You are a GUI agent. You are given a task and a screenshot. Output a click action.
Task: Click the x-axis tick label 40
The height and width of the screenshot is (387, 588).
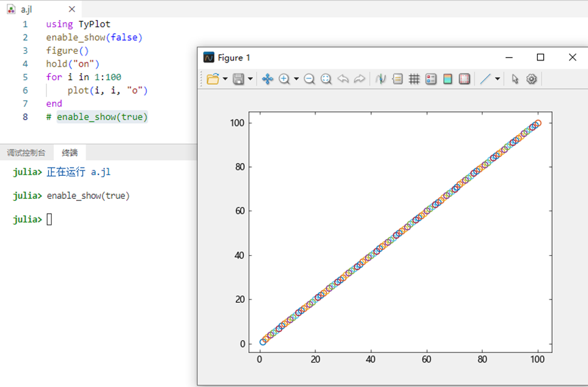point(370,359)
